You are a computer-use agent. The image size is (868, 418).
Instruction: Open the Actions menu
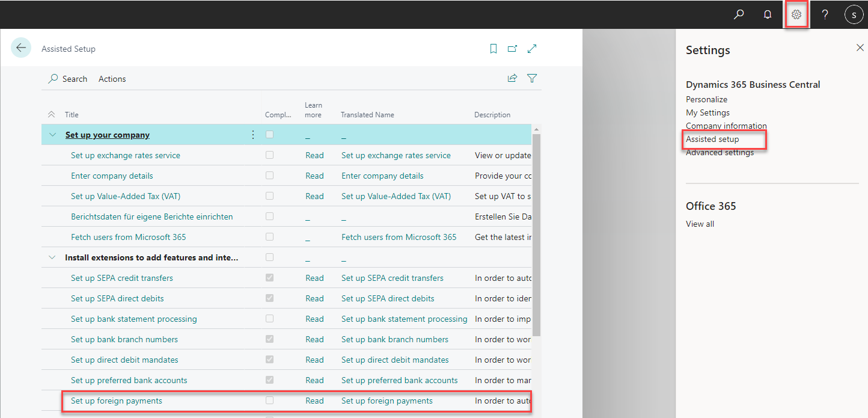(x=112, y=78)
